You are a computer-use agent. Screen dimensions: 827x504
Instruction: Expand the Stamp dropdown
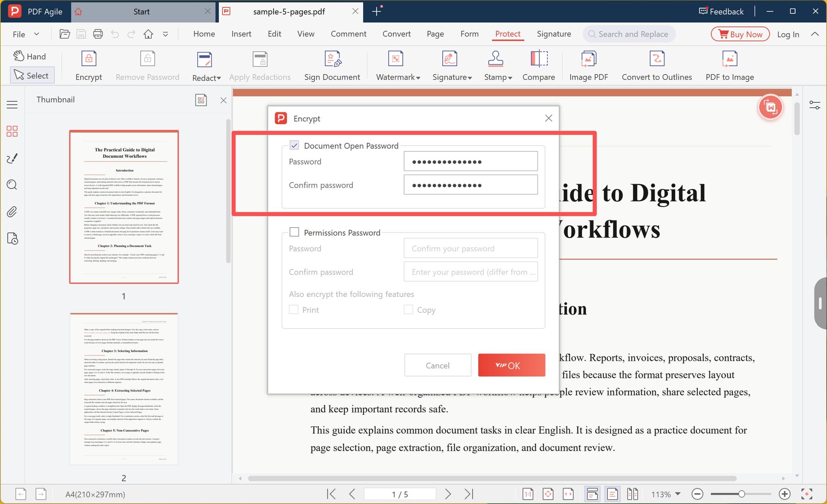510,78
